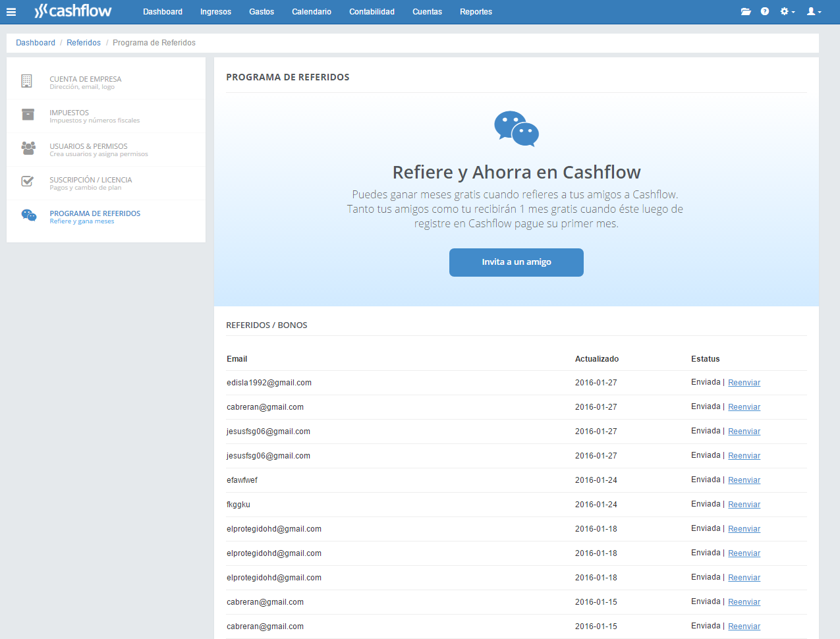Click Reenviar for fkggku row
Screen dimensions: 840x639
744,505
